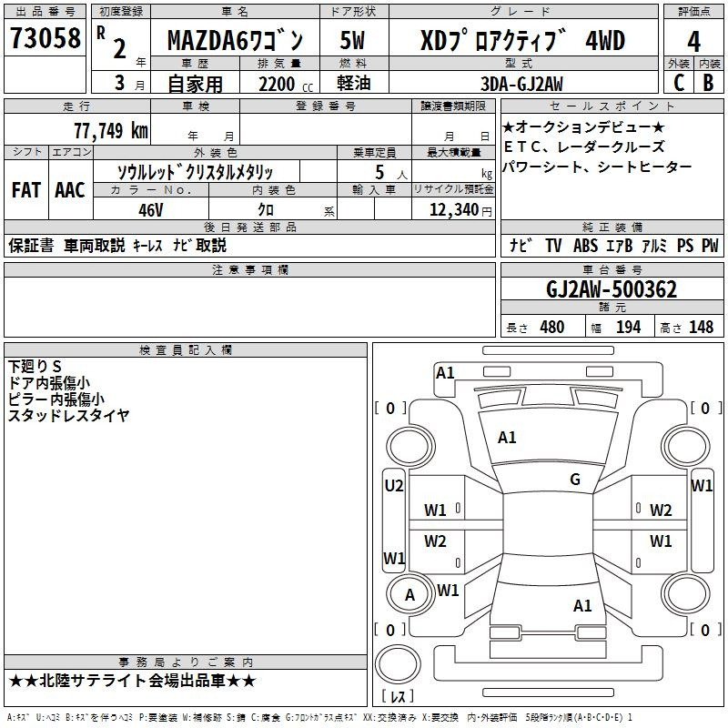The image size is (728, 728).
Task: Select the A1 mark on the hood
Action: click(507, 438)
